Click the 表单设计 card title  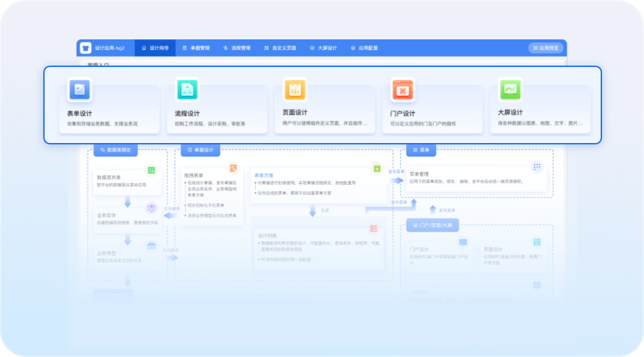pos(79,114)
